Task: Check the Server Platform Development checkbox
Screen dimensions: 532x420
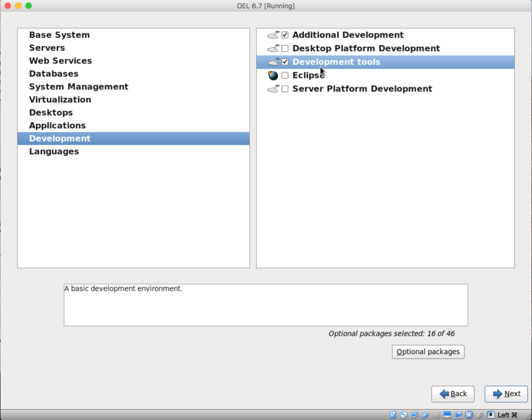Action: (x=285, y=89)
